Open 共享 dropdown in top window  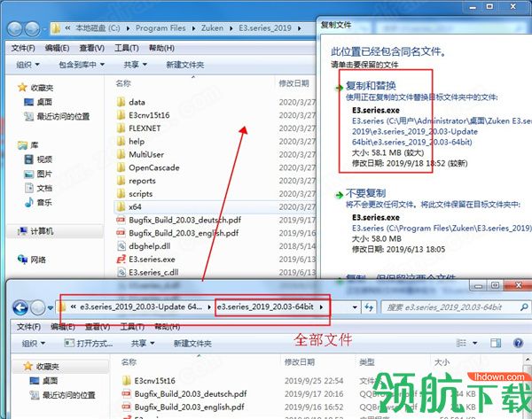pyautogui.click(x=135, y=65)
